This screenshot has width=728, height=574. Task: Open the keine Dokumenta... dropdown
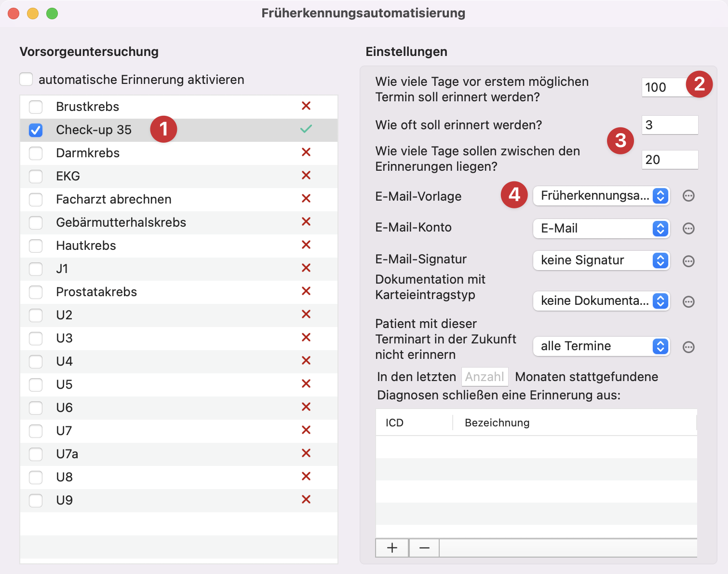pos(601,301)
